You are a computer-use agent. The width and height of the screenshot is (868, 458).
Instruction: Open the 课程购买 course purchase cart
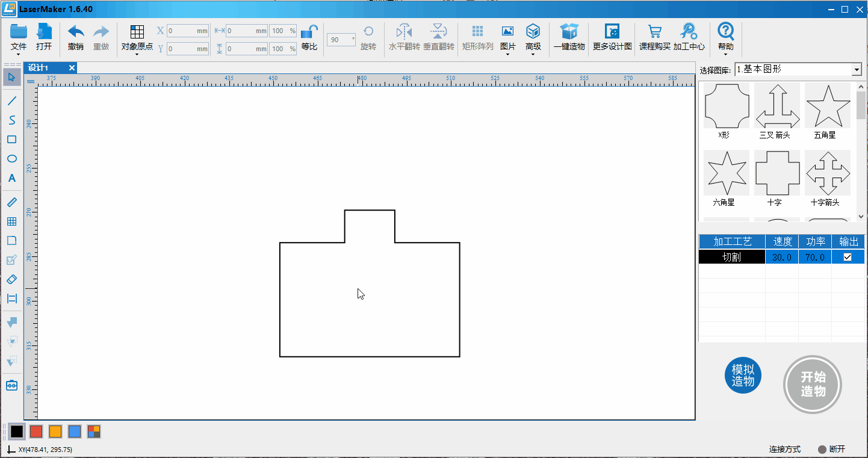pos(654,37)
